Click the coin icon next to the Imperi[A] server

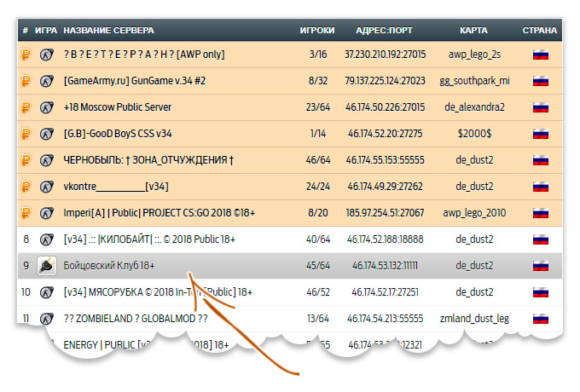(26, 213)
